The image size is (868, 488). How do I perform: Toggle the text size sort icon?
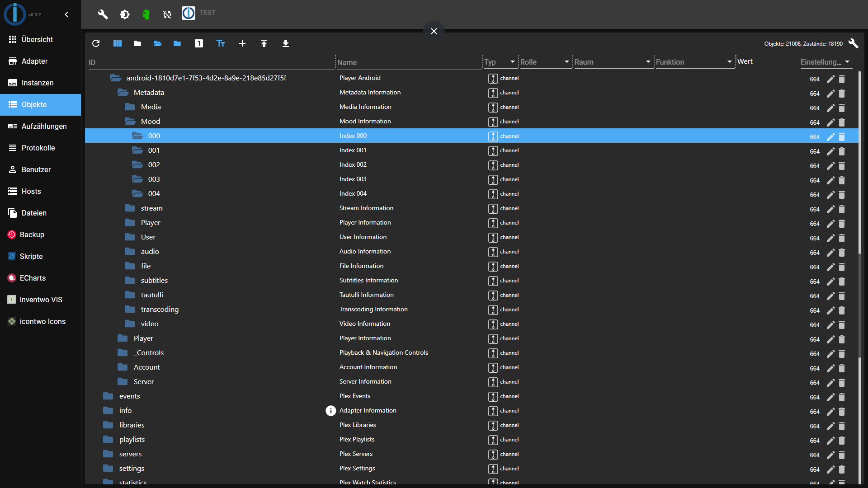pos(221,43)
